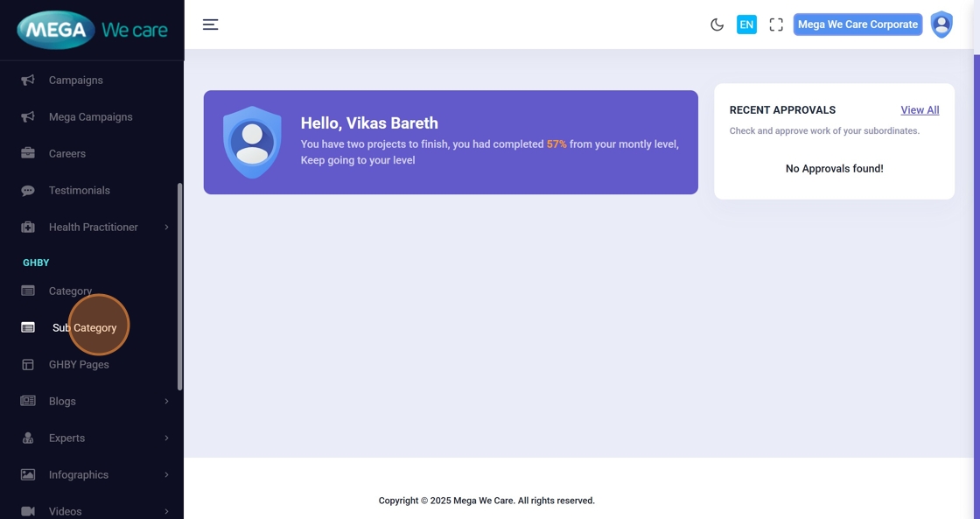Click the Health Practitioner medical kit icon

pyautogui.click(x=28, y=228)
